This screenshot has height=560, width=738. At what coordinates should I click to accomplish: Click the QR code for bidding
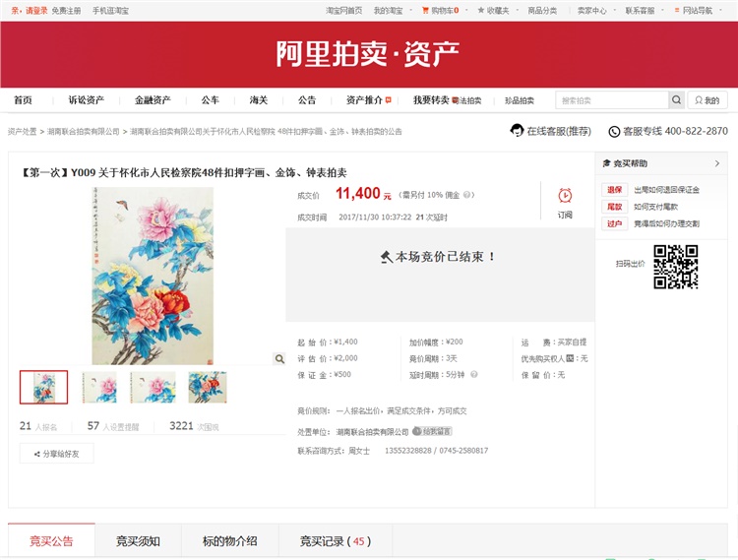[675, 267]
